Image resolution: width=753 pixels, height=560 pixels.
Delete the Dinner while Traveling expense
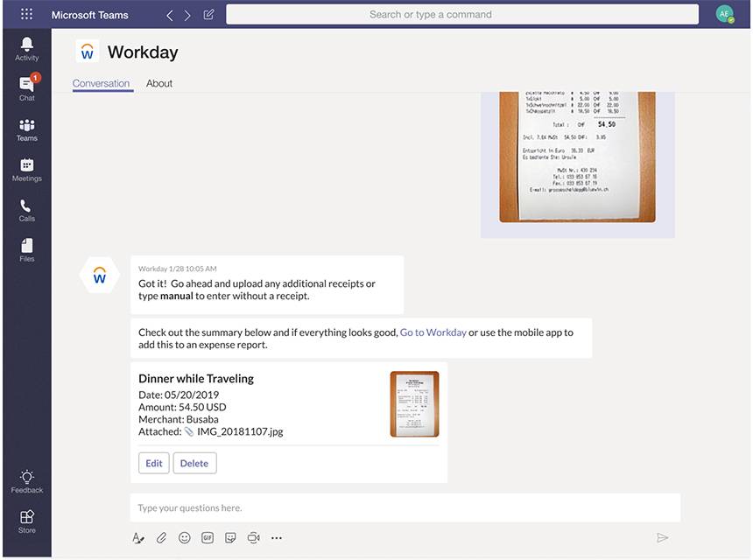pos(194,463)
